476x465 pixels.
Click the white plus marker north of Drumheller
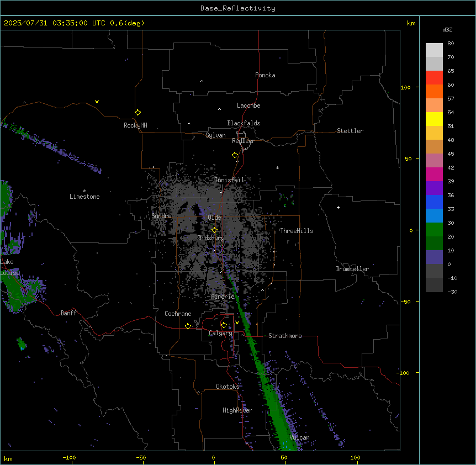(x=338, y=207)
